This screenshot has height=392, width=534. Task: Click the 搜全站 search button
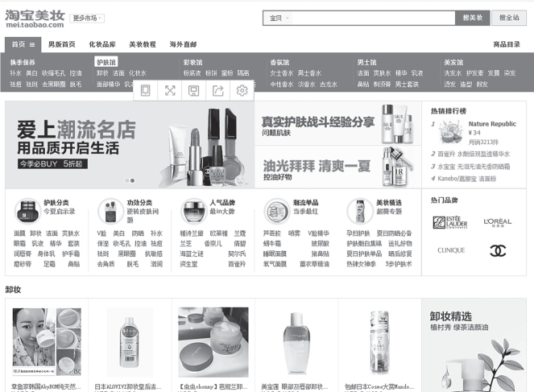[x=509, y=18]
